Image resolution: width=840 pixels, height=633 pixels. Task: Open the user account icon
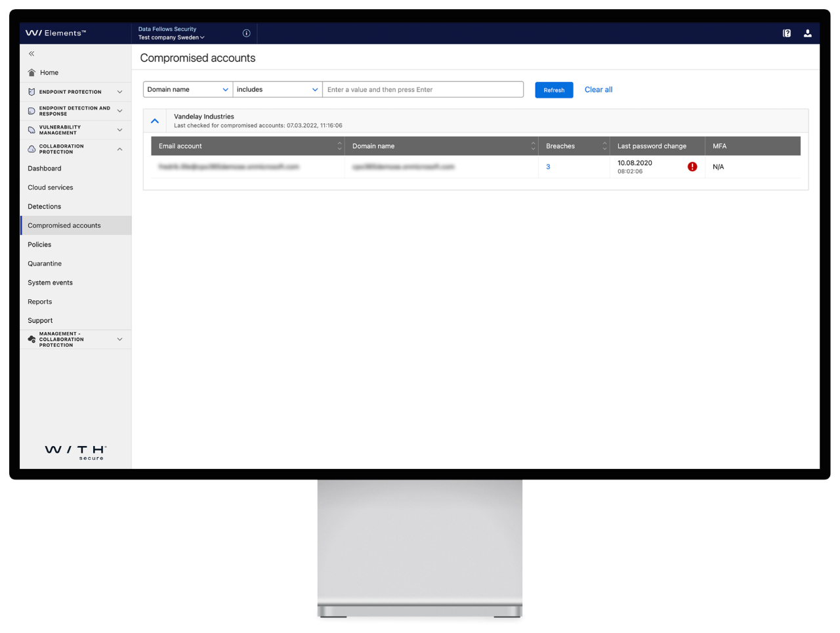coord(808,33)
